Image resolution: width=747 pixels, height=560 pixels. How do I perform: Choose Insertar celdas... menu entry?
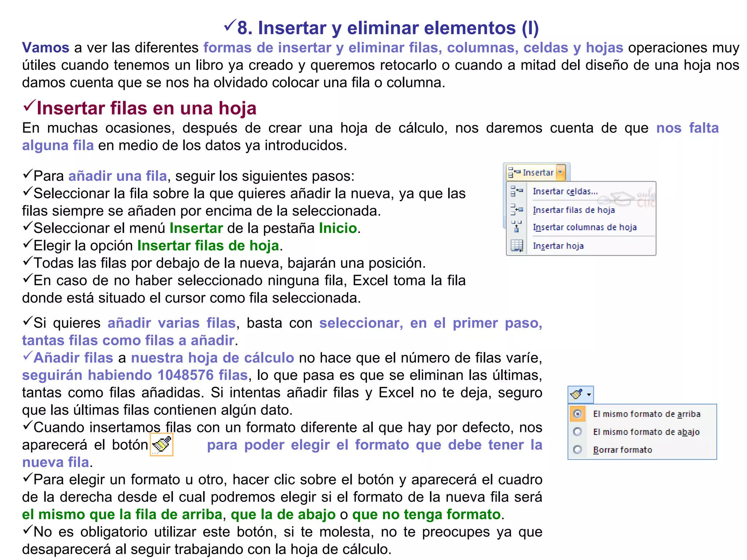[x=565, y=191]
